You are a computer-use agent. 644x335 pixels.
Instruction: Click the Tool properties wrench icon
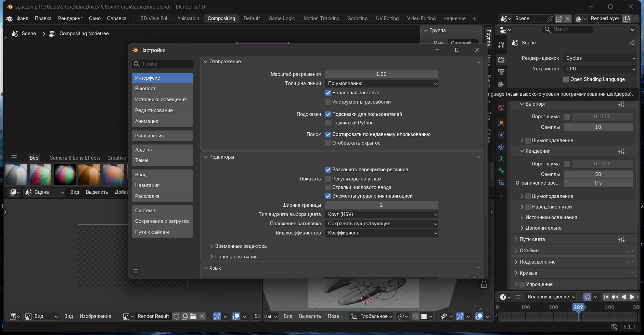click(501, 45)
